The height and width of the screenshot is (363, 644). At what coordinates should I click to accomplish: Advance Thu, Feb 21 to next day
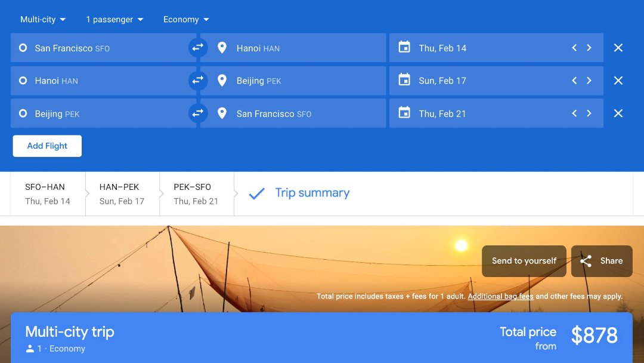589,113
